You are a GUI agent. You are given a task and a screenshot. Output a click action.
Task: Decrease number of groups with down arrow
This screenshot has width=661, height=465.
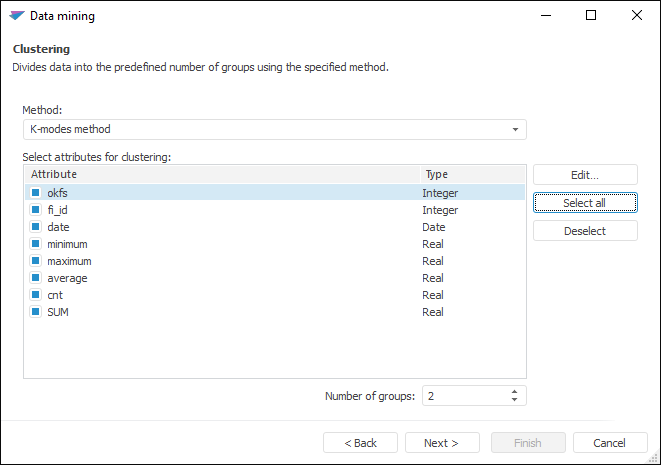tap(515, 400)
